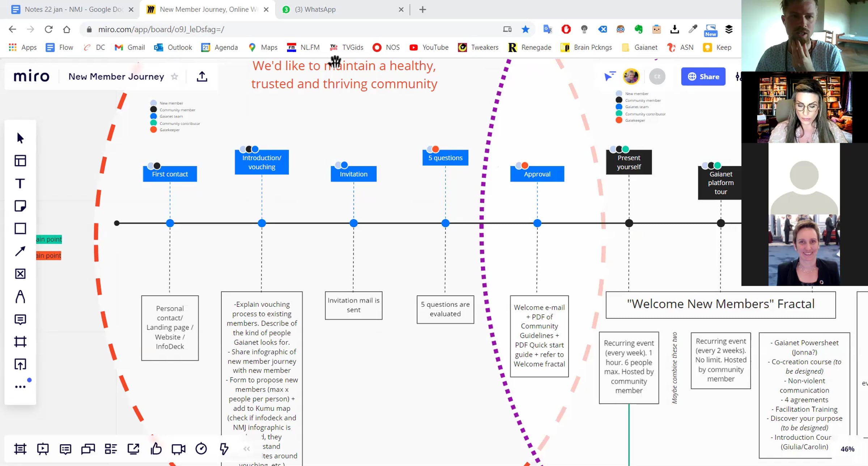The height and width of the screenshot is (466, 868).
Task: Select the cursor tool in Miro toolbar
Action: (20, 138)
